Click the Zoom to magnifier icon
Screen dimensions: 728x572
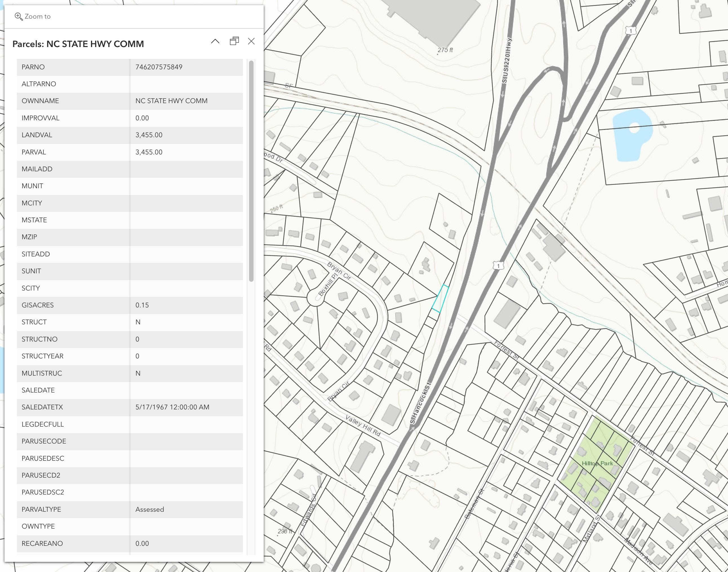click(x=18, y=16)
